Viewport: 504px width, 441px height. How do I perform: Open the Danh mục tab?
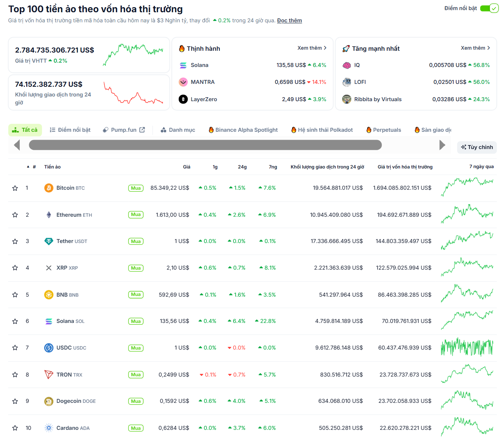(x=178, y=130)
